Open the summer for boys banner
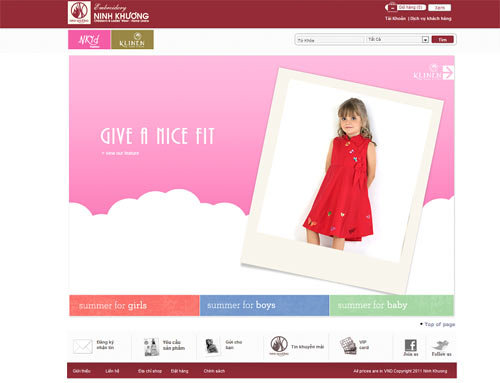Screen dimensions: 500x383 [x=264, y=305]
